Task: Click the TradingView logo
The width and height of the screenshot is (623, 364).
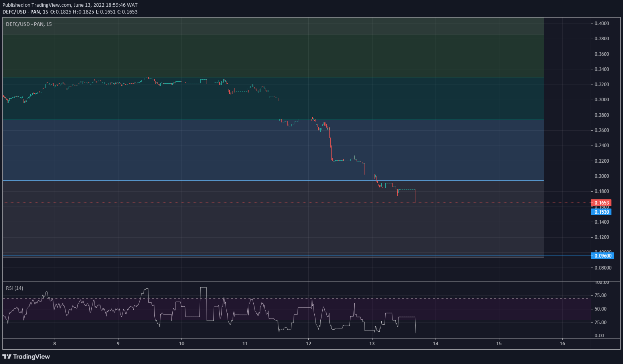Action: tap(26, 356)
